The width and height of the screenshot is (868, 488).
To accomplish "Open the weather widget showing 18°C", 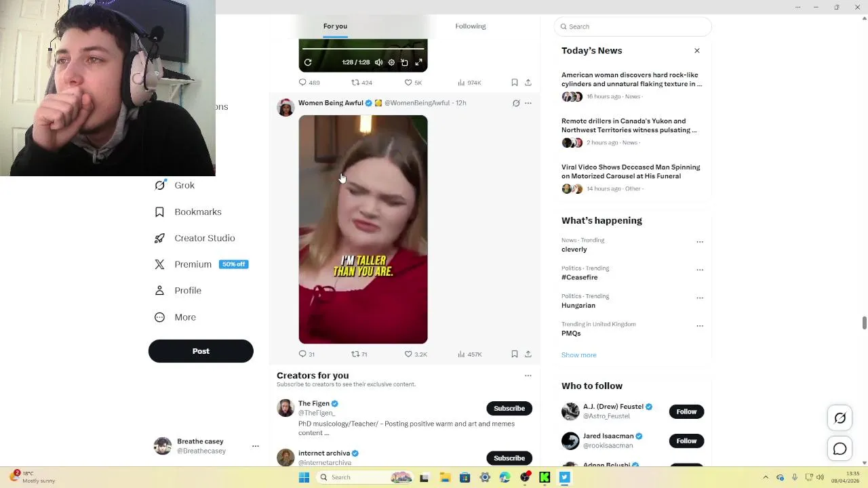I will 33,477.
